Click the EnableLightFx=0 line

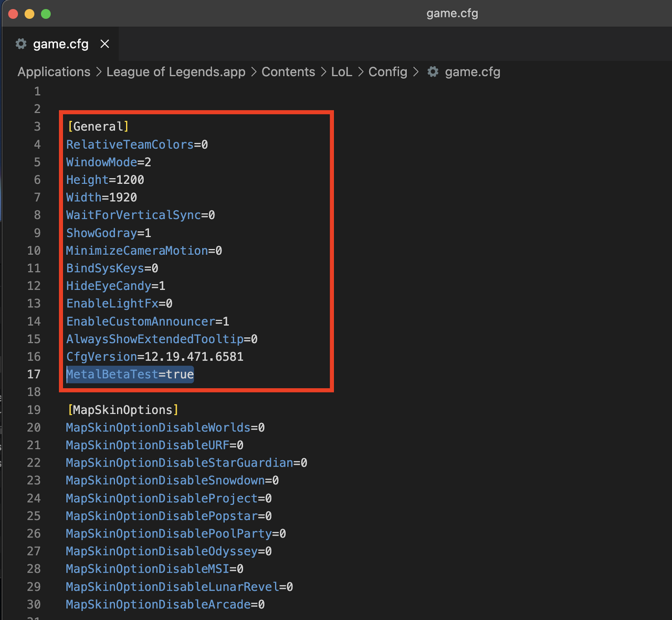pos(119,304)
